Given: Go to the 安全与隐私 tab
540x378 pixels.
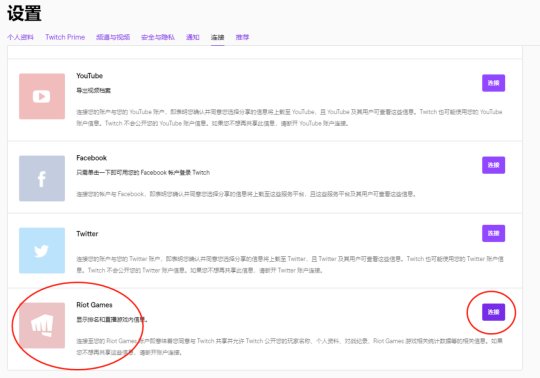Looking at the screenshot, I should 158,37.
